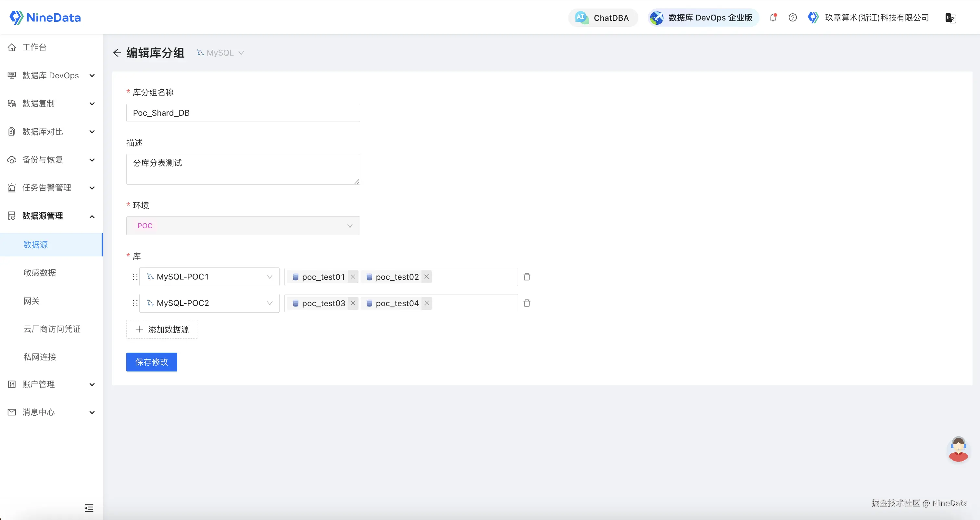Open the 工作台 menu item

pos(34,47)
